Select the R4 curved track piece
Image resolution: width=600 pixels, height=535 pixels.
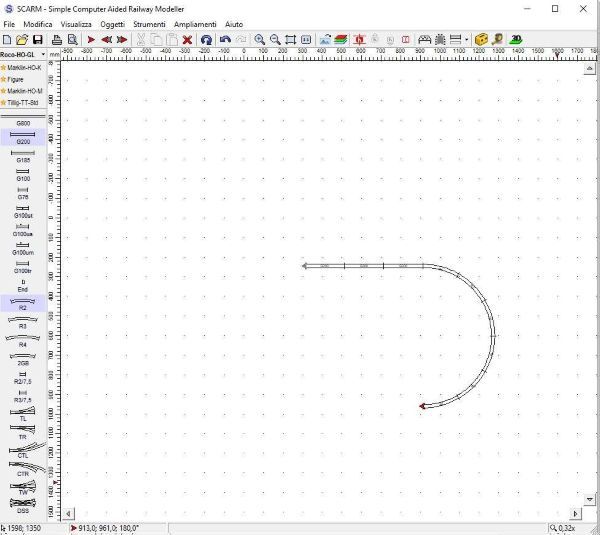click(x=23, y=341)
